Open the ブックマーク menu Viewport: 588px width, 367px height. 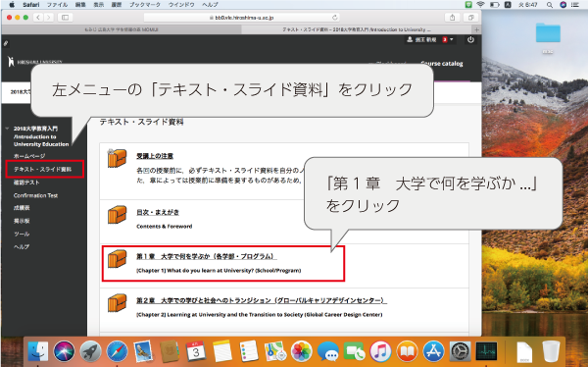145,5
